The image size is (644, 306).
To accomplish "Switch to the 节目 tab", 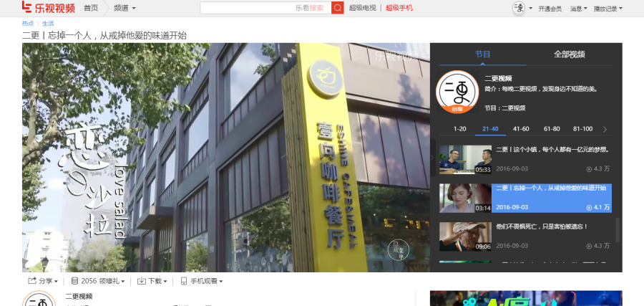I will pyautogui.click(x=482, y=54).
